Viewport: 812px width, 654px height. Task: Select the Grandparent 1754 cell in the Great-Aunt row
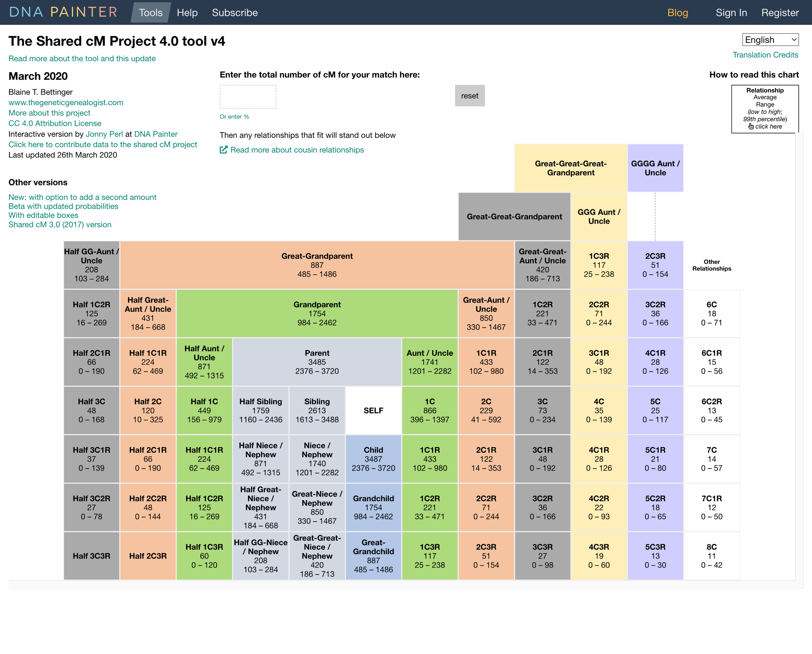pos(317,313)
